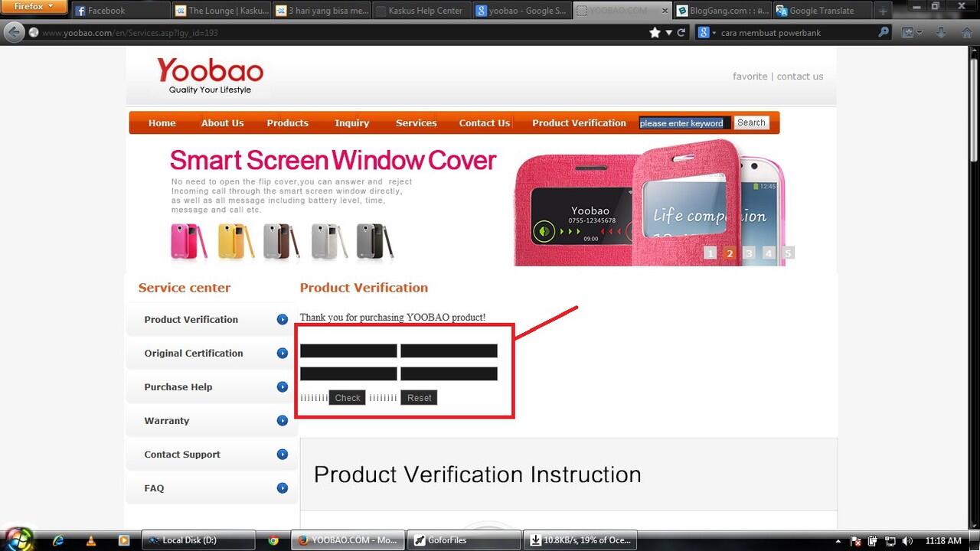The width and height of the screenshot is (980, 551).
Task: Click the yellow phone case thumbnail
Action: 237,241
